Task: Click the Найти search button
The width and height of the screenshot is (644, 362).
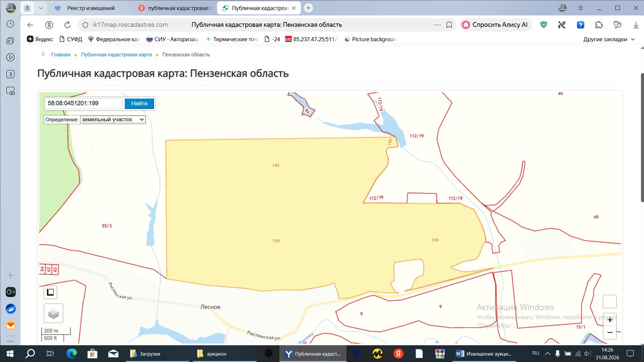Action: (x=139, y=103)
